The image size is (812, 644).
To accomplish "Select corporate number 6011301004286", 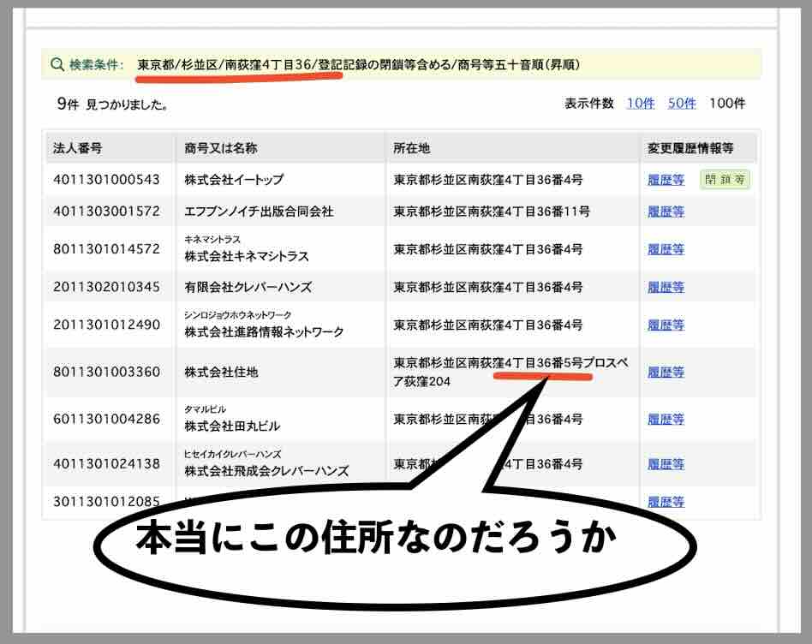I will point(106,419).
